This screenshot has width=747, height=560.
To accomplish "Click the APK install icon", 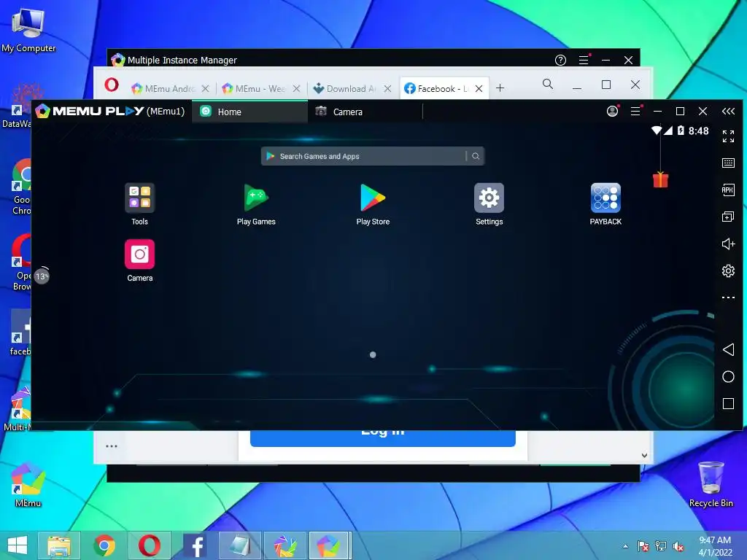I will 728,190.
